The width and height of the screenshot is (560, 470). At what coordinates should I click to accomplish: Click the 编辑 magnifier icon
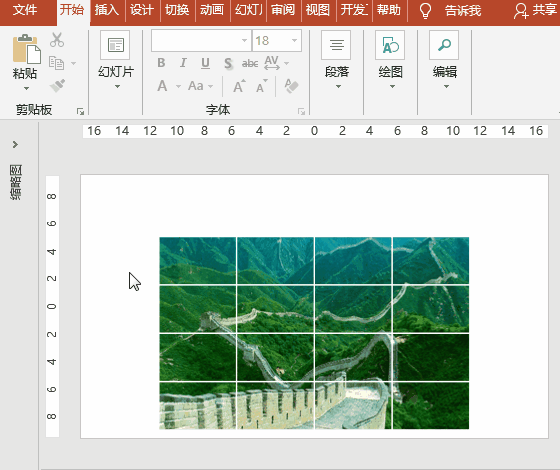[x=444, y=45]
